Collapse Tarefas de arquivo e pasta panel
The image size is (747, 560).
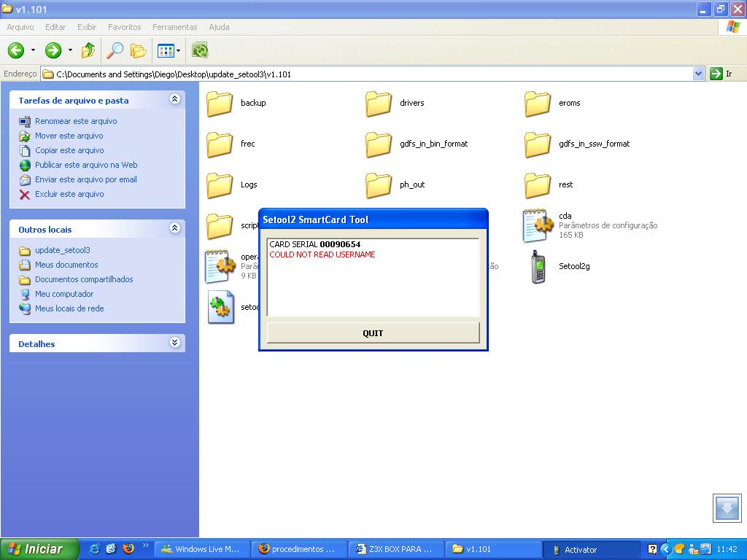pyautogui.click(x=175, y=99)
